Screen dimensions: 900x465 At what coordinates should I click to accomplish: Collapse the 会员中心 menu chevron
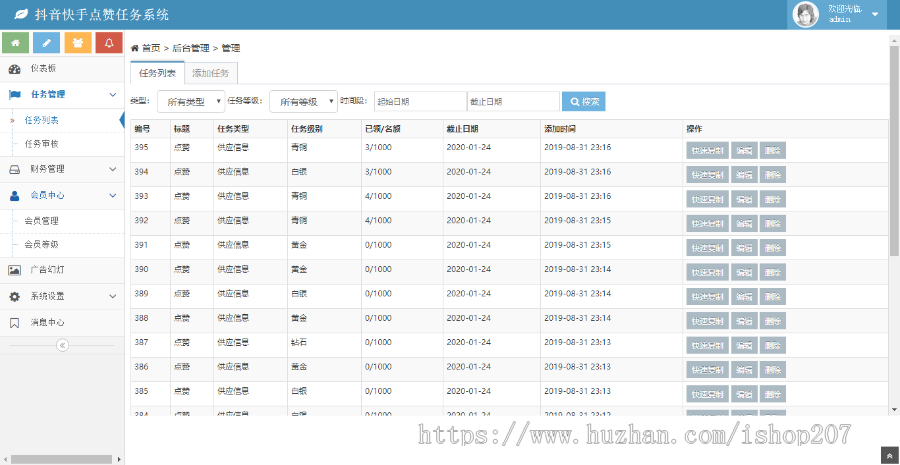tap(112, 196)
